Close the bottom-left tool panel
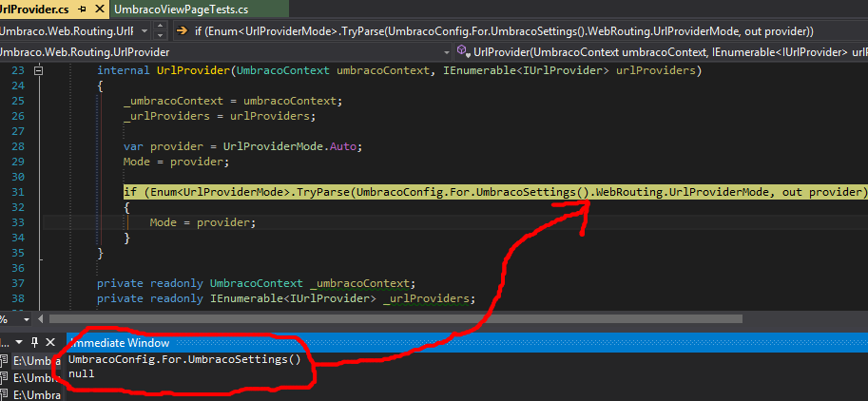This screenshot has width=868, height=401. coord(51,342)
